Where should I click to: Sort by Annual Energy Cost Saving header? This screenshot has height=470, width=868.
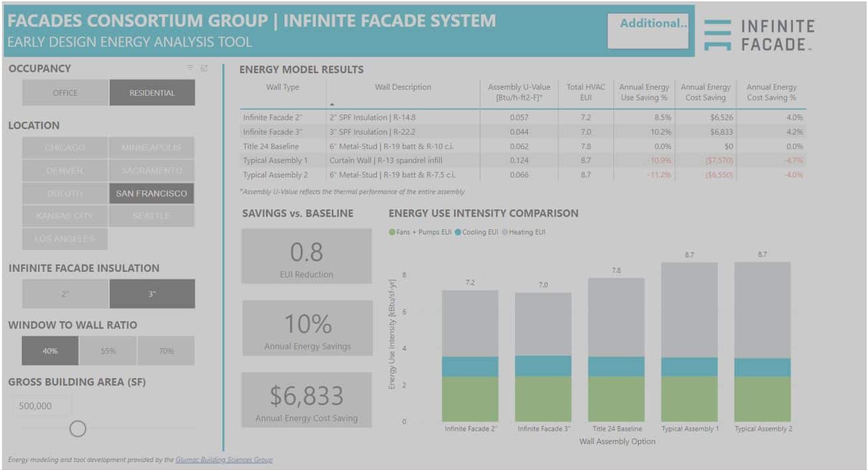click(706, 92)
